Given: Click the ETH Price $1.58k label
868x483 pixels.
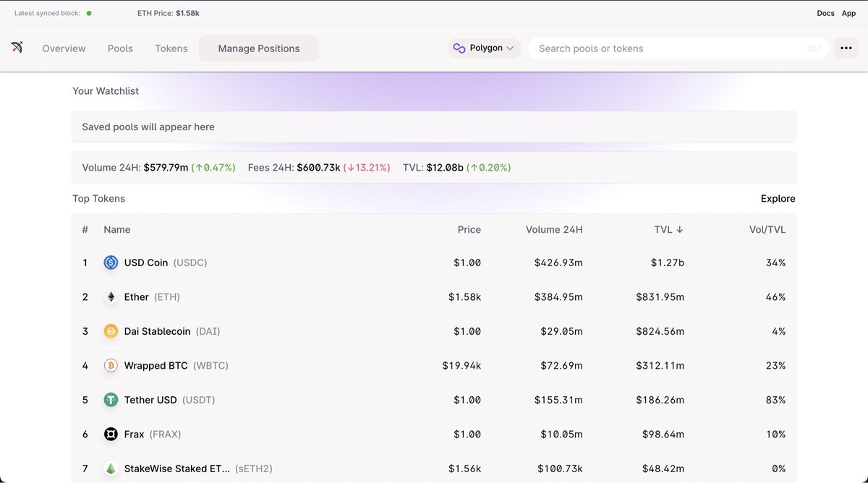Looking at the screenshot, I should 169,13.
